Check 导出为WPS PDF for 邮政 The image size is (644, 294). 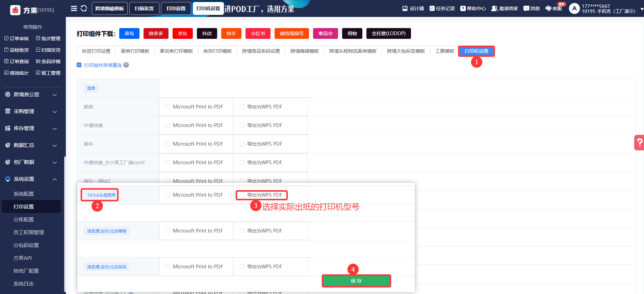coord(242,107)
